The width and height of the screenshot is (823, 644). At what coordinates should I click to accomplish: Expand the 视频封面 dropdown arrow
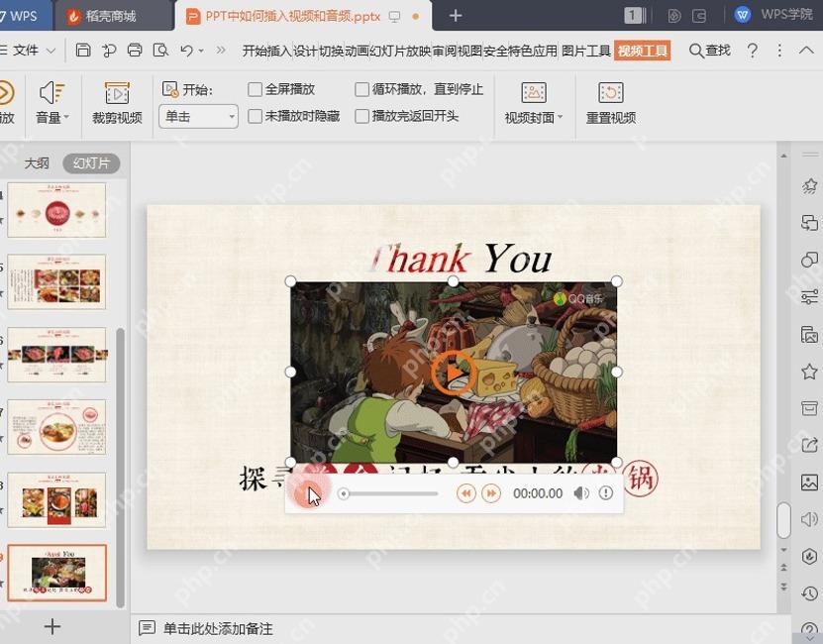[560, 117]
